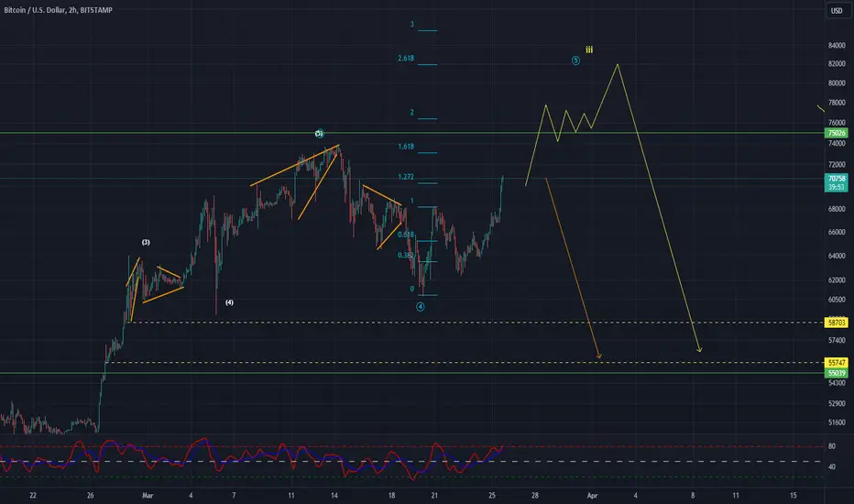Select the circled wave marker on green line
This screenshot has height=504, width=854.
pos(320,134)
